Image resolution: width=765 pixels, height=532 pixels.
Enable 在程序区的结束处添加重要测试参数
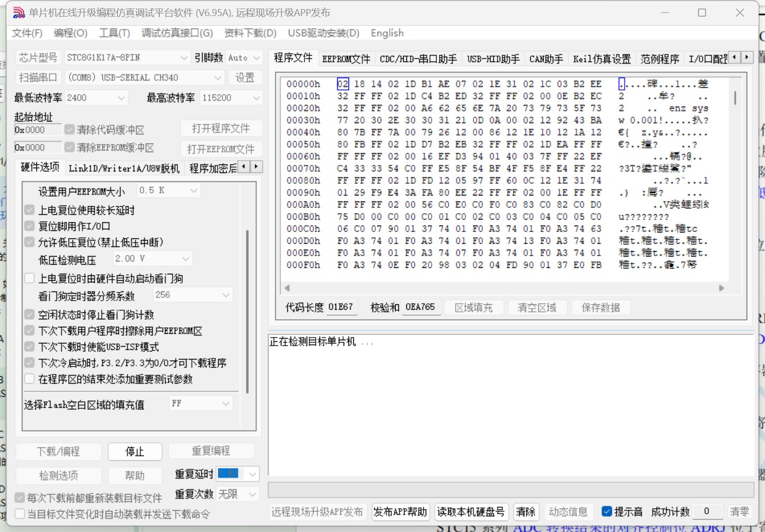(x=29, y=379)
